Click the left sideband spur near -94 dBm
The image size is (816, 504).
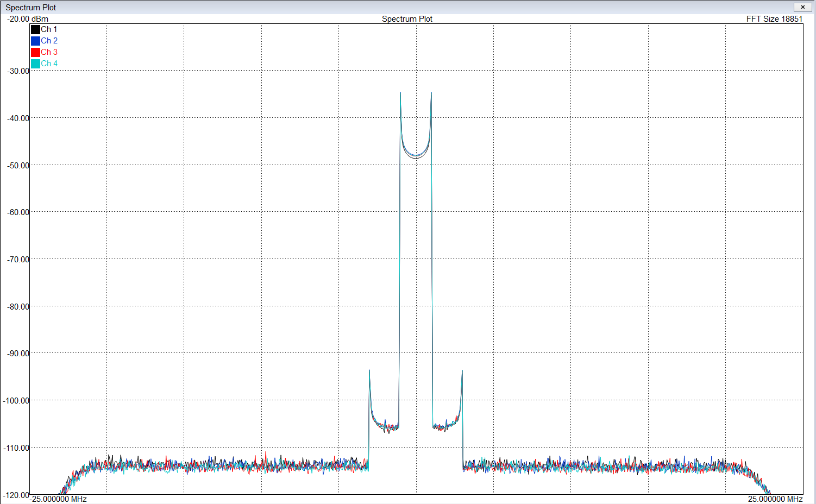[x=369, y=371]
